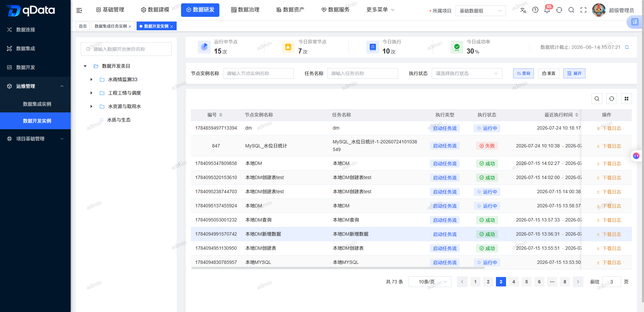
Task: Click the 失败 status tag
Action: 487,146
